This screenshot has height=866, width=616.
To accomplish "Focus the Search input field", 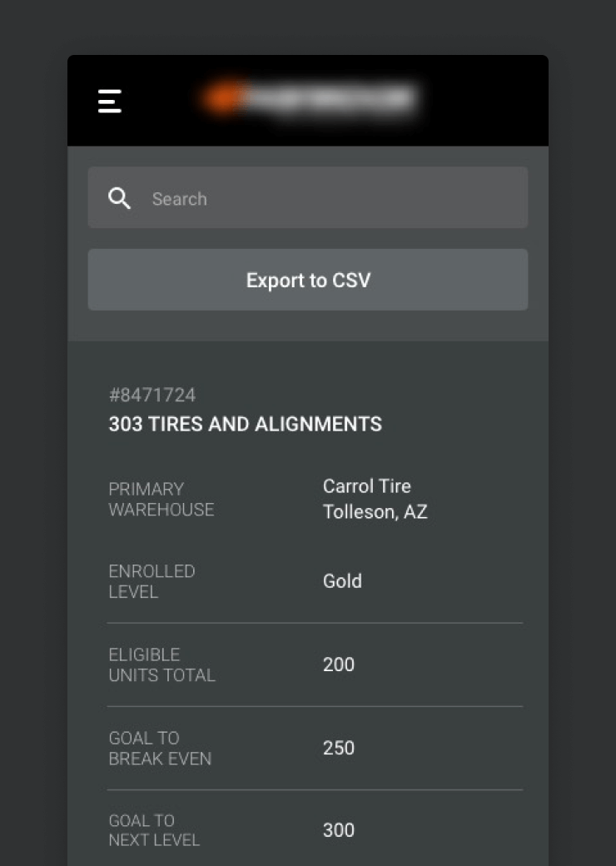I will pyautogui.click(x=308, y=197).
